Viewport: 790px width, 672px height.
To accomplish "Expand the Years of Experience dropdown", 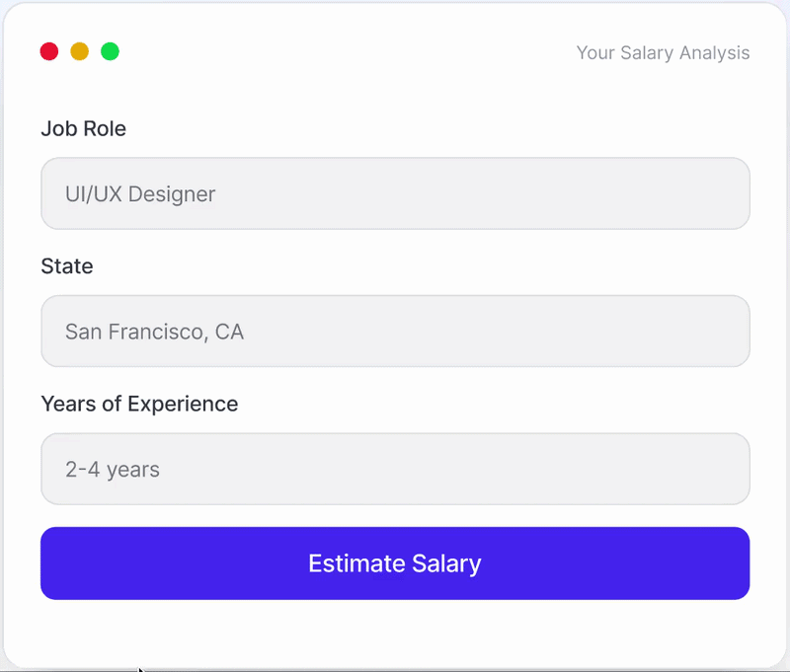I will pyautogui.click(x=395, y=469).
